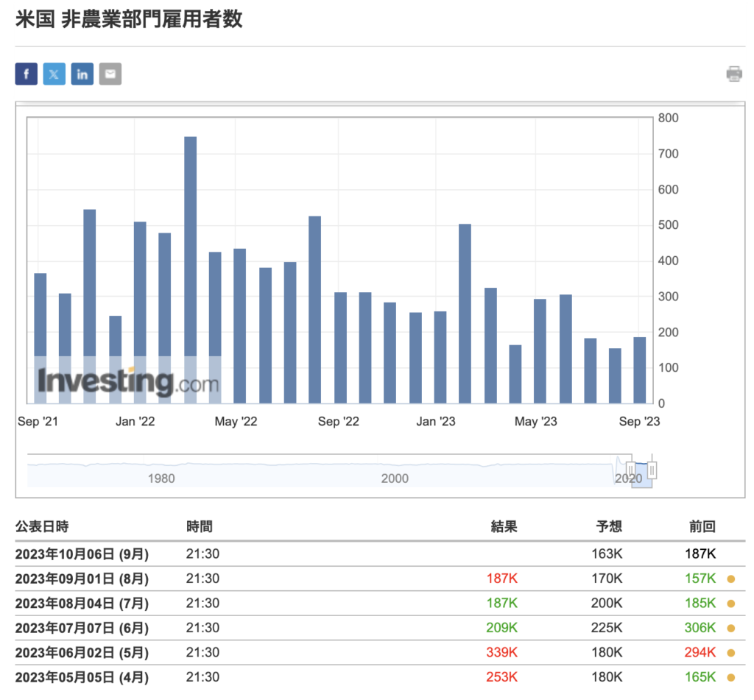The height and width of the screenshot is (700, 754).
Task: Click the yellow dot in the 4月 row
Action: (x=731, y=677)
